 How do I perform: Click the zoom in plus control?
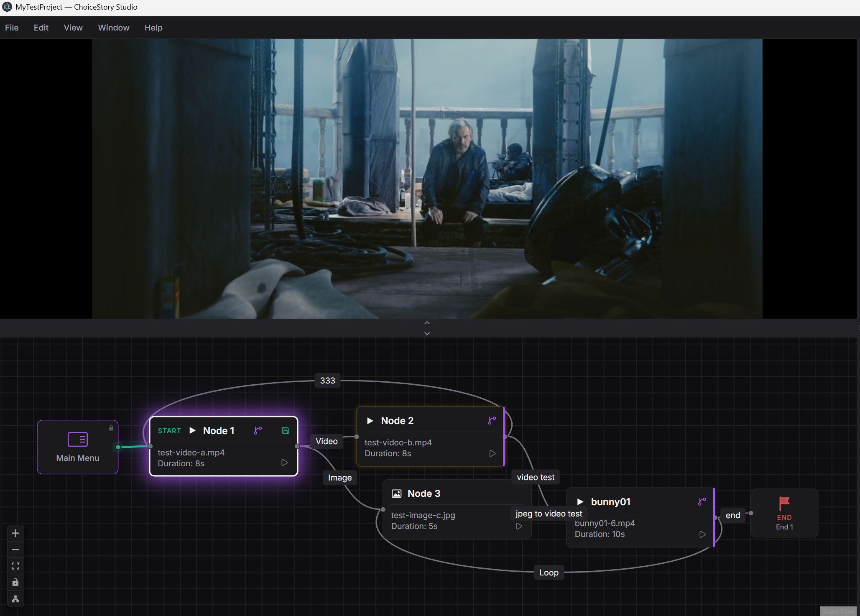15,533
